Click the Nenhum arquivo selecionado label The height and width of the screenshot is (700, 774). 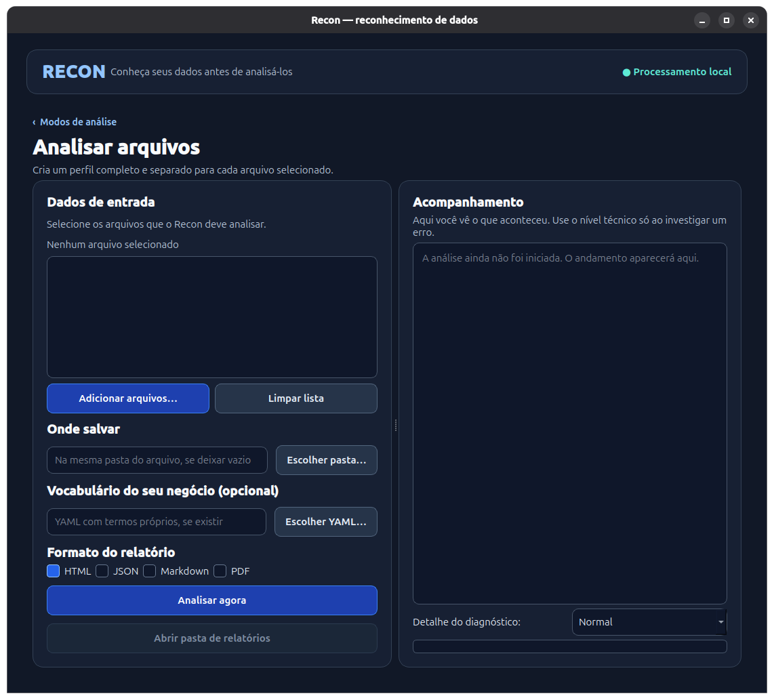coord(113,245)
